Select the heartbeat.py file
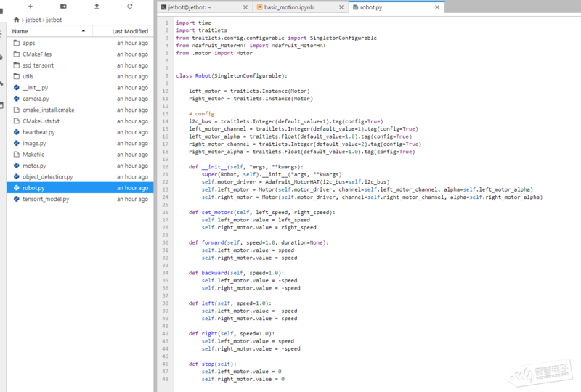581x392 pixels. click(x=80, y=132)
